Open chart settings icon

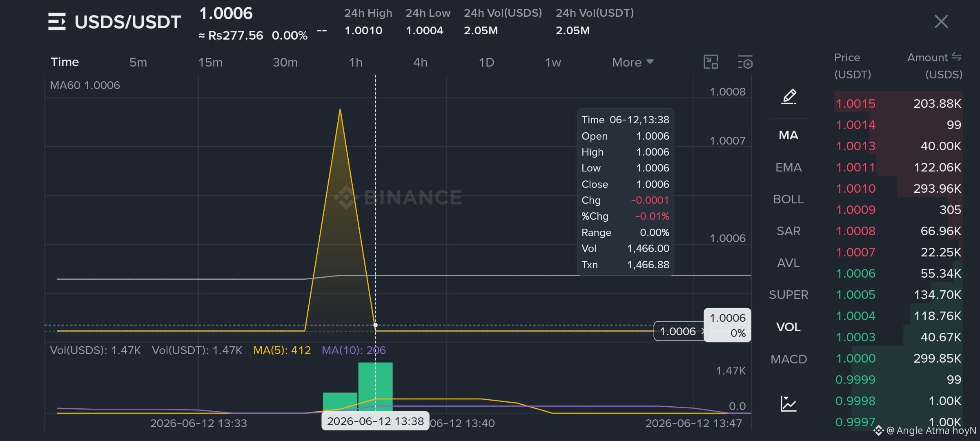point(745,62)
